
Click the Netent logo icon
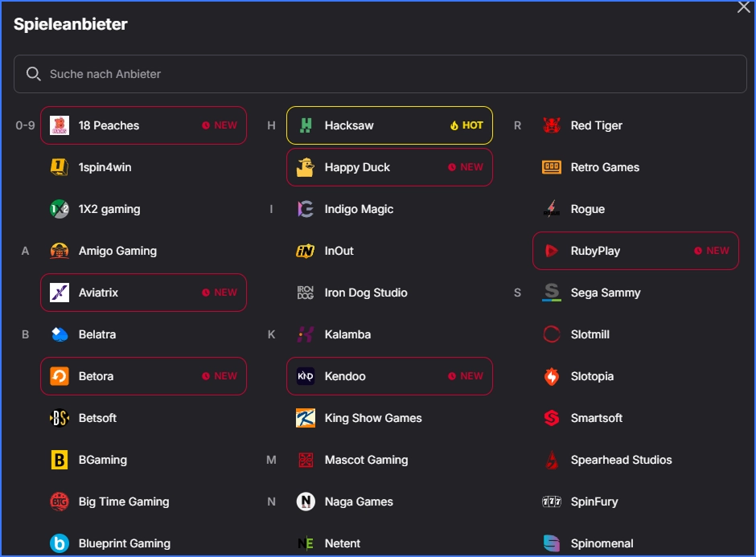coord(306,543)
